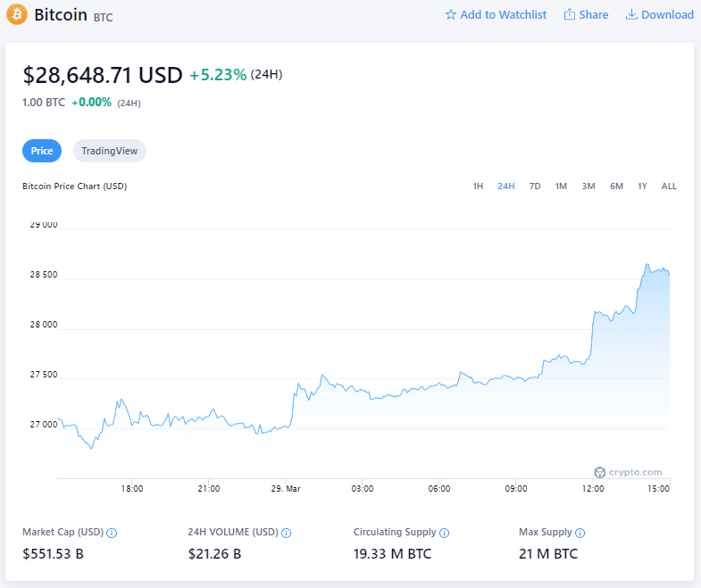This screenshot has height=588, width=701.
Task: Click the 28 500 price axis label
Action: point(44,275)
